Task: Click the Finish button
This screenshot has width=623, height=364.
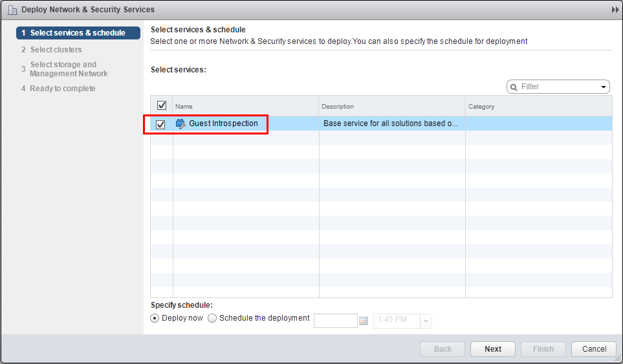Action: (x=543, y=349)
